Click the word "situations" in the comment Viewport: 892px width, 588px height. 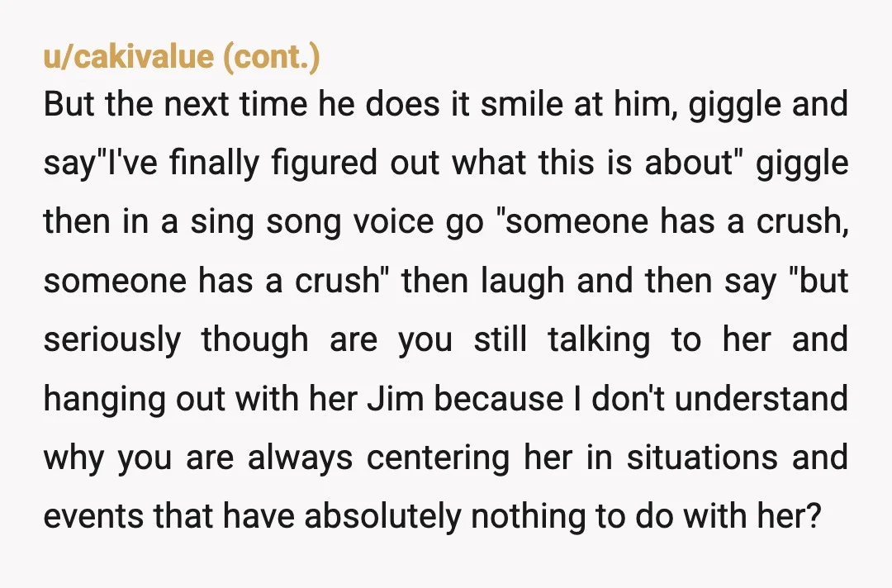703,457
